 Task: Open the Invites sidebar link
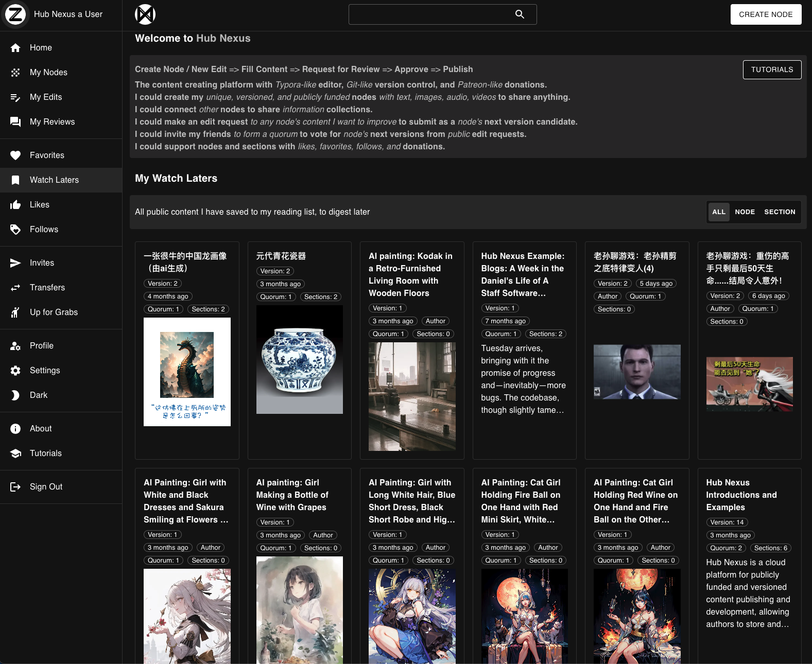click(61, 263)
